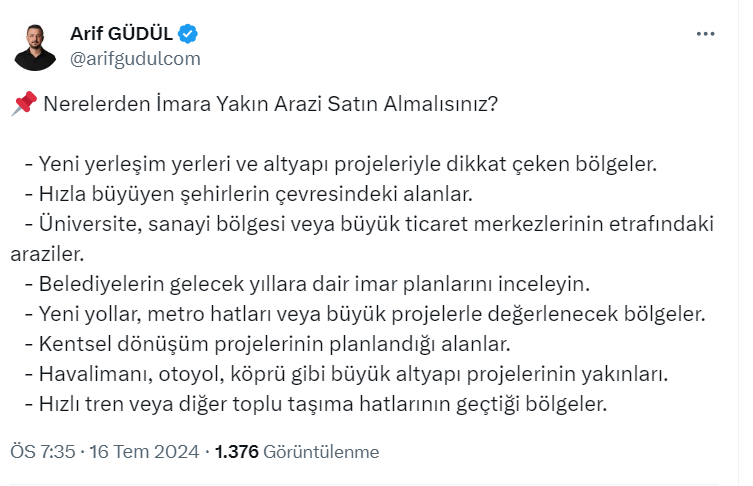Click the line starting 'Yeni yollar, metro hatları'

point(365,314)
